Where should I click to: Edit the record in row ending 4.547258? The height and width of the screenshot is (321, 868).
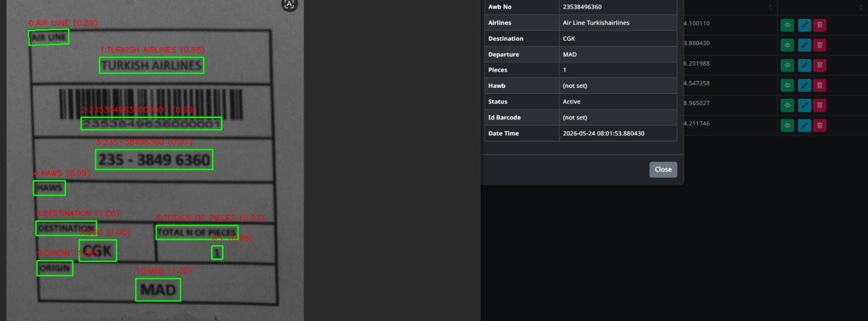pyautogui.click(x=805, y=85)
